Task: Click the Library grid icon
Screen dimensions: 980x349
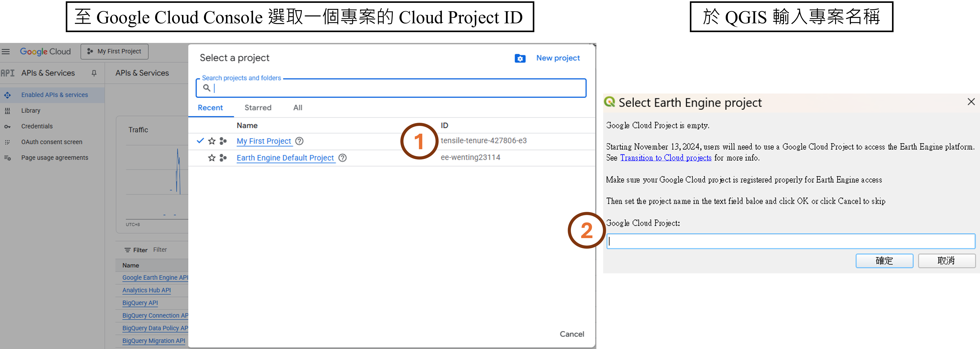Action: tap(7, 111)
